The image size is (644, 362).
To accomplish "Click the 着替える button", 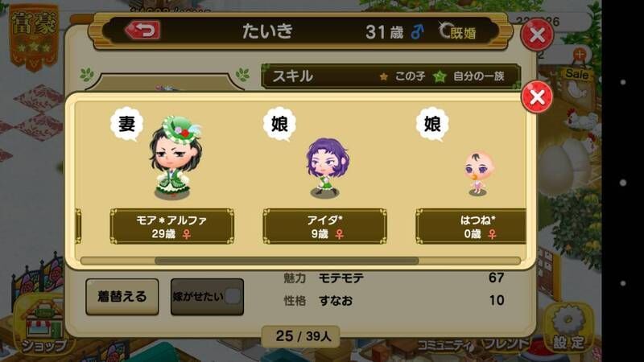I will point(122,297).
